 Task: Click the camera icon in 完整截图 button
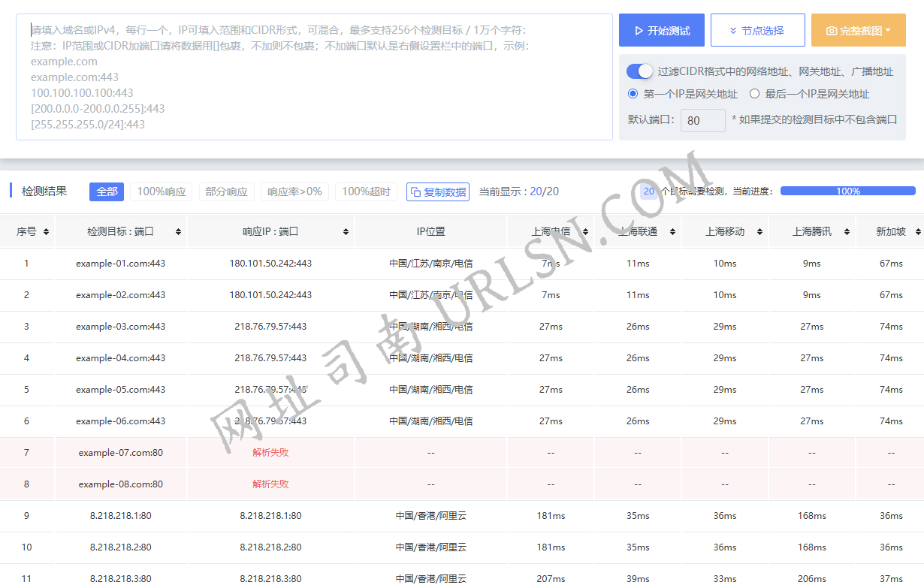[831, 30]
